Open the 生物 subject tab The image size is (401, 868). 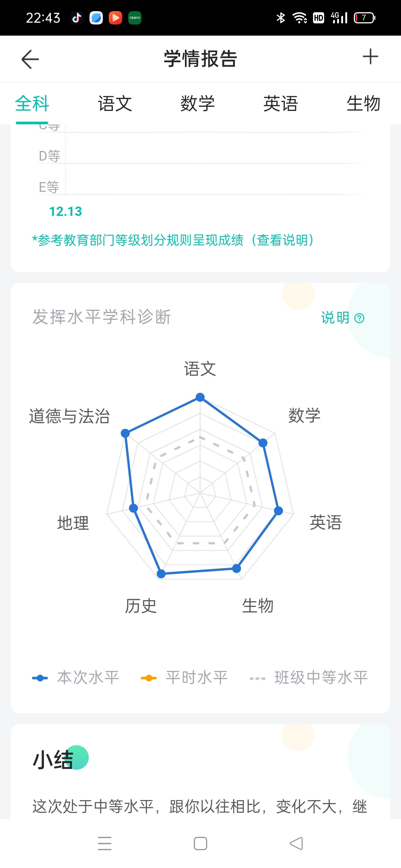[x=363, y=103]
